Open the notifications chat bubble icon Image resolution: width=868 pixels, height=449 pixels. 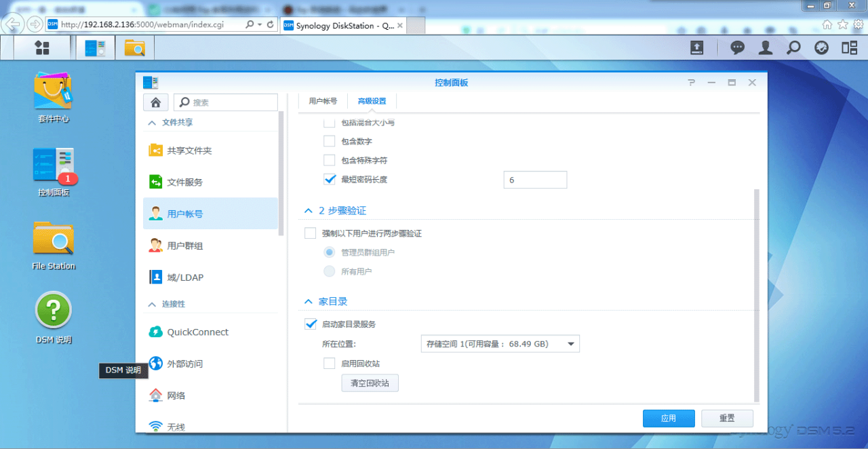737,47
